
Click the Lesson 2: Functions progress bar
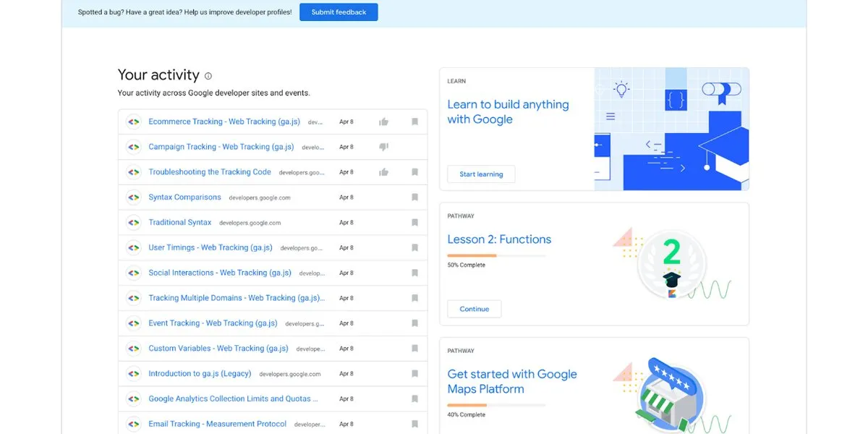[x=496, y=255]
